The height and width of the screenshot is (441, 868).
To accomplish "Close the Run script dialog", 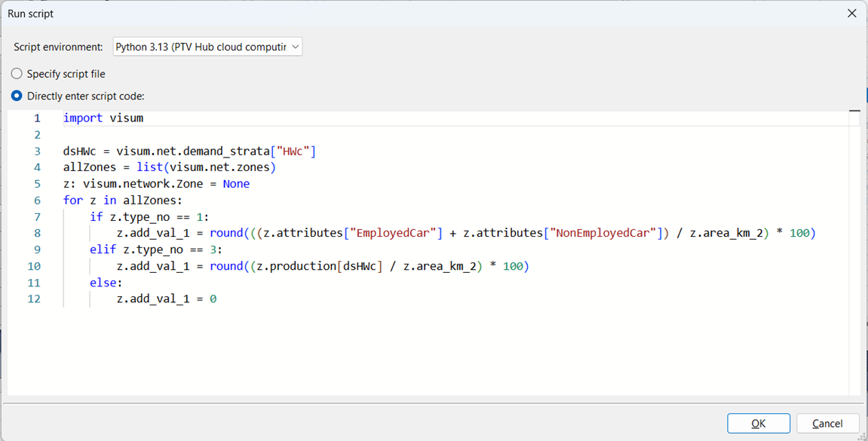I will coord(851,14).
